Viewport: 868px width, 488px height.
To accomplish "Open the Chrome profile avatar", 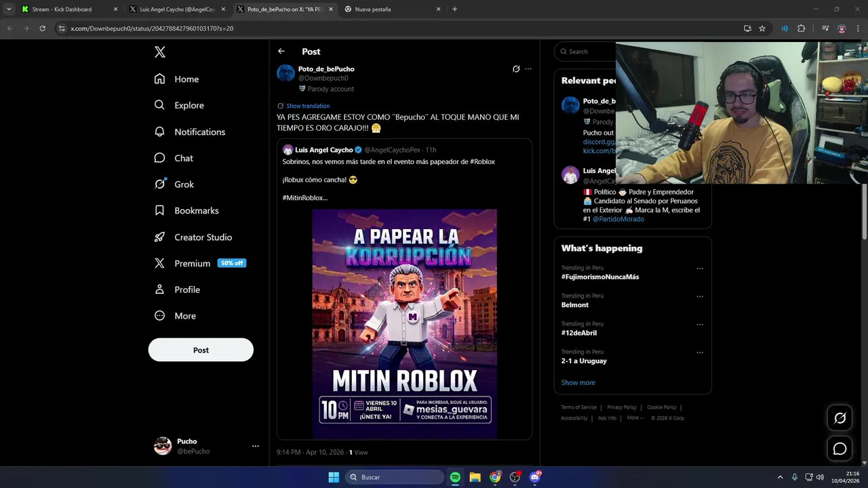I will coord(842,28).
